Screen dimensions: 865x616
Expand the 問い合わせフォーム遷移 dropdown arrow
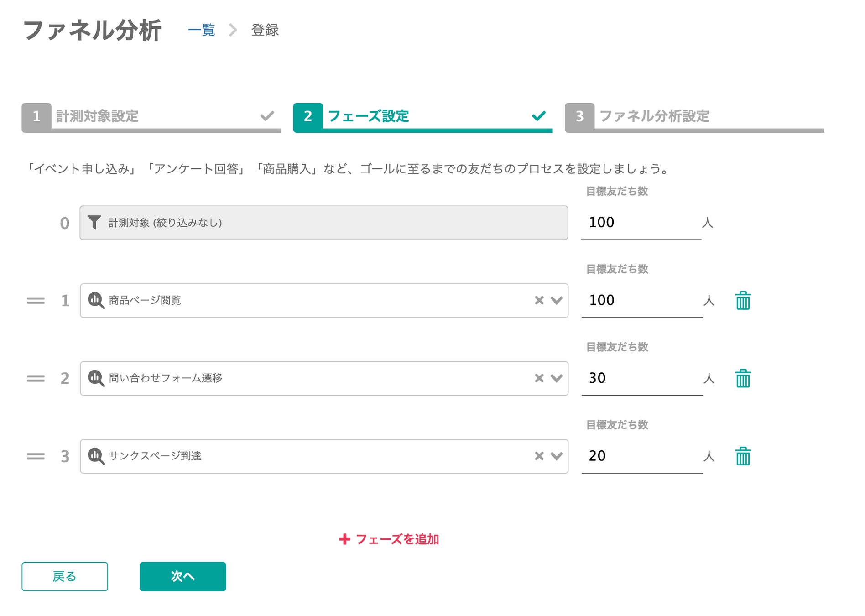click(556, 378)
